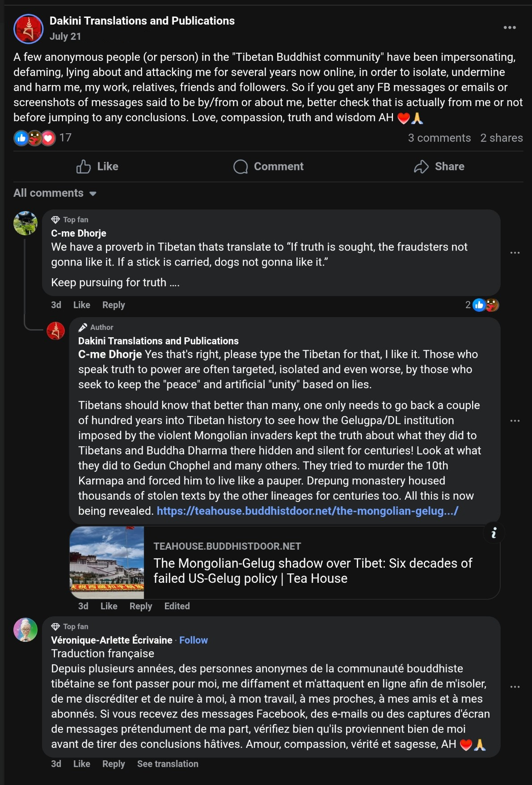
Task: Click the Share arrow button
Action: (439, 166)
